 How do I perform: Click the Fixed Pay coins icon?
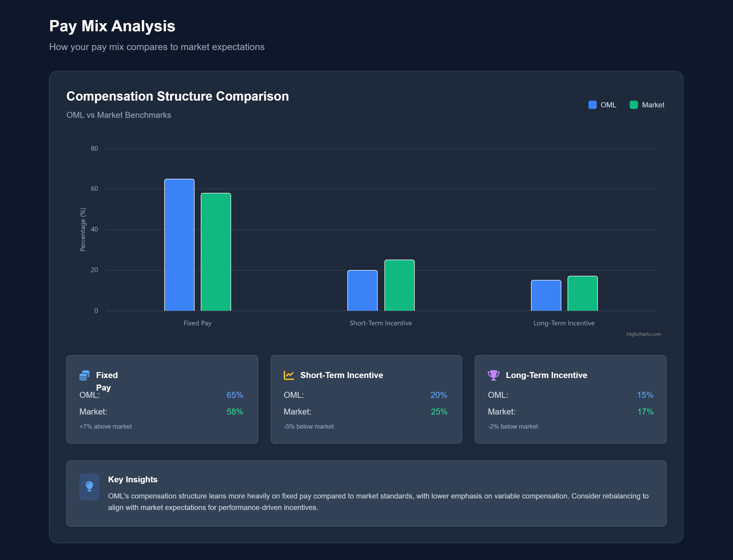[x=84, y=375]
